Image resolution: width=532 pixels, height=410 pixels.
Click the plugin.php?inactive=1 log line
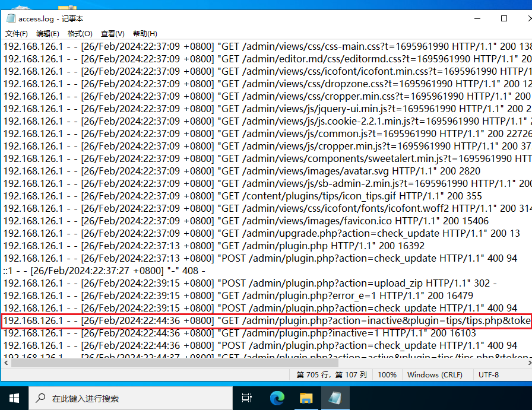tap(239, 333)
